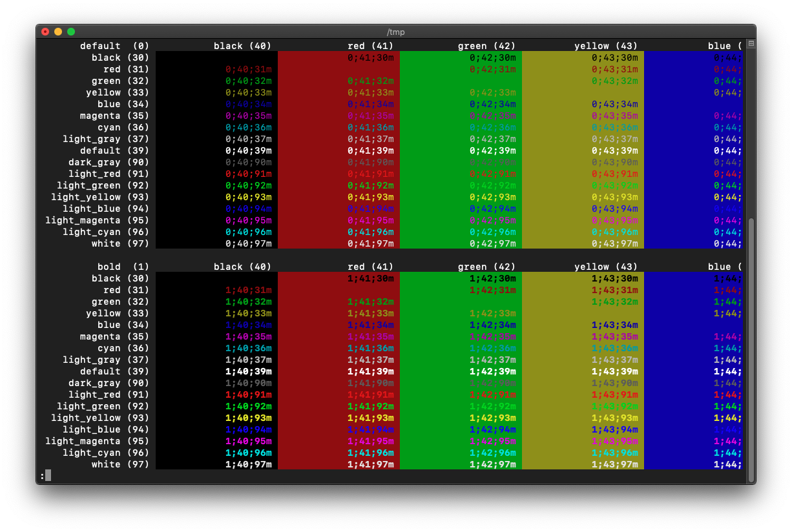This screenshot has height=532, width=792.
Task: Click the 0;42;34m blue-on-green cell
Action: [492, 104]
